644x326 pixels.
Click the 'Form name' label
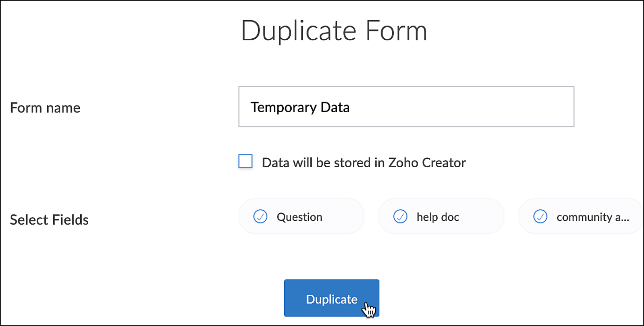pos(45,108)
